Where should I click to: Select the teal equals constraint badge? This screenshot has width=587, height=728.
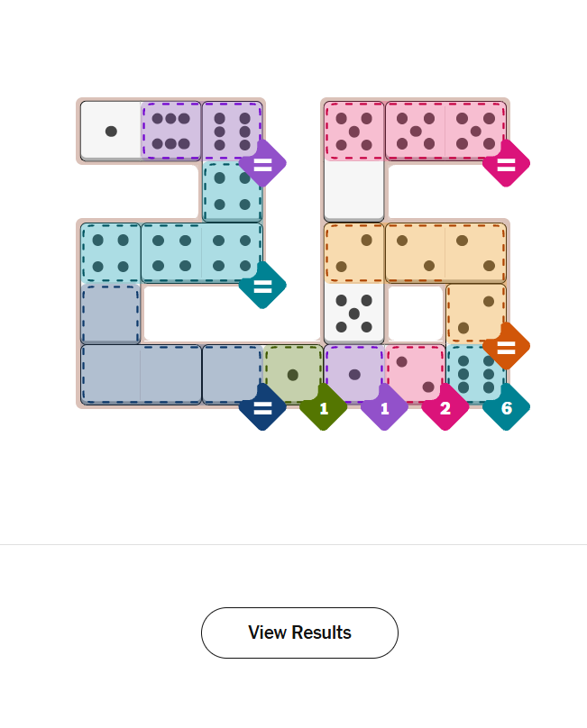click(x=262, y=286)
